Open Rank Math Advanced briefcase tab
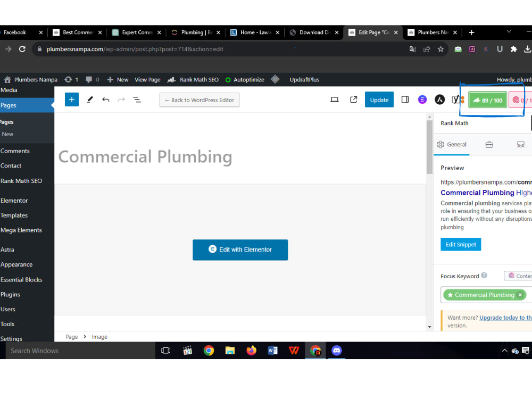532x399 pixels. [489, 145]
